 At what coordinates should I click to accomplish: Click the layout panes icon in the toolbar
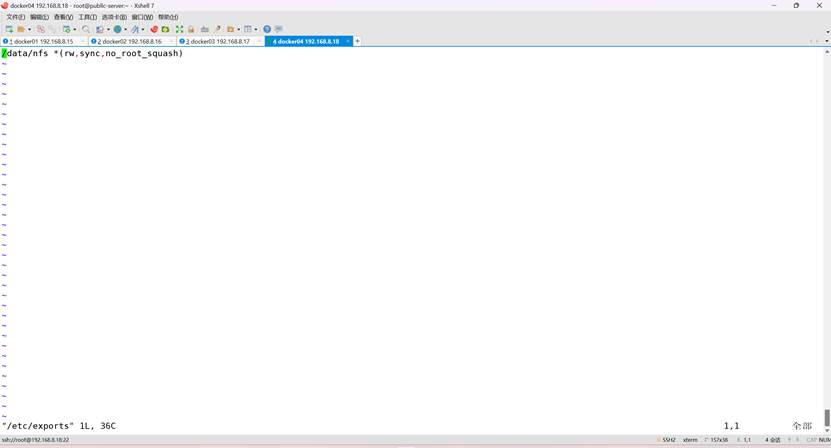pos(247,29)
